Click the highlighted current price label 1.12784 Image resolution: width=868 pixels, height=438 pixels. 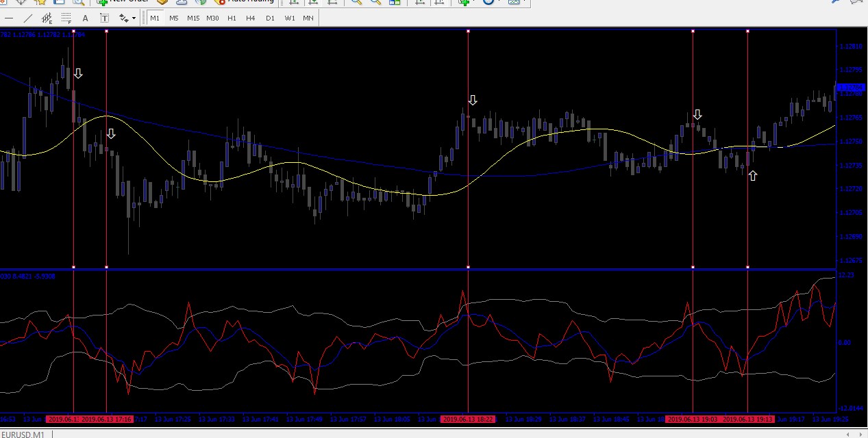click(852, 88)
